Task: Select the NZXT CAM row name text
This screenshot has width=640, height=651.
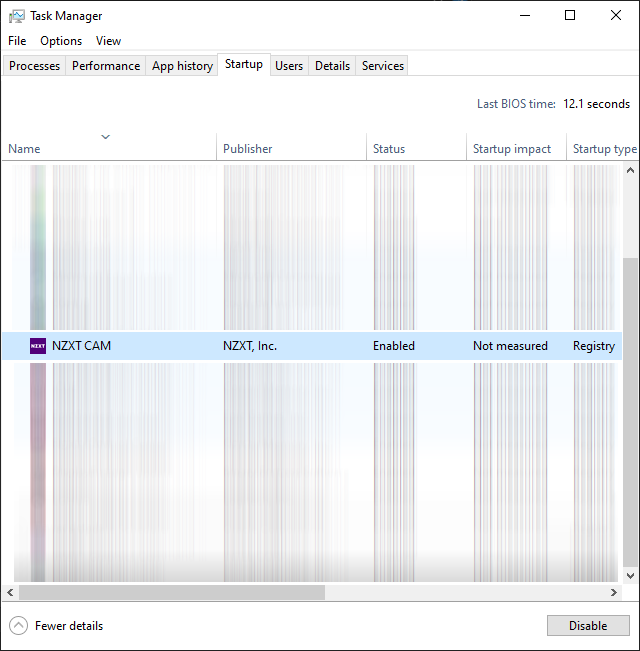Action: pos(81,346)
